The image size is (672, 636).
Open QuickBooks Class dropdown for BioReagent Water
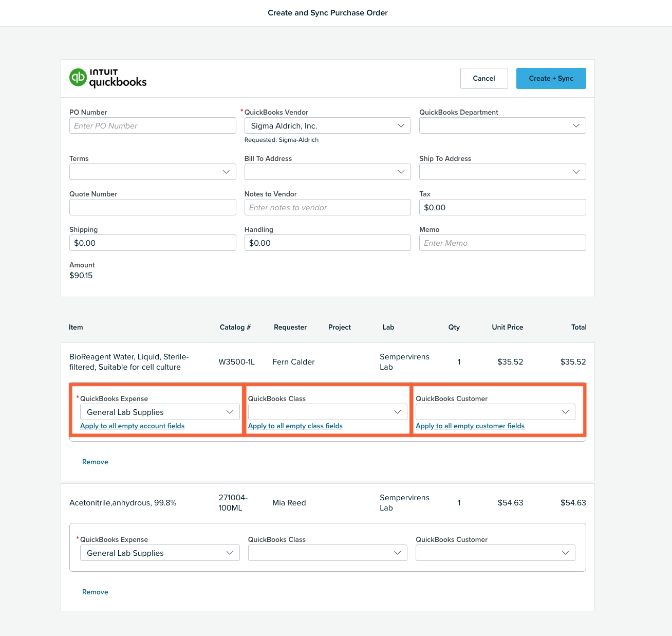tap(327, 412)
